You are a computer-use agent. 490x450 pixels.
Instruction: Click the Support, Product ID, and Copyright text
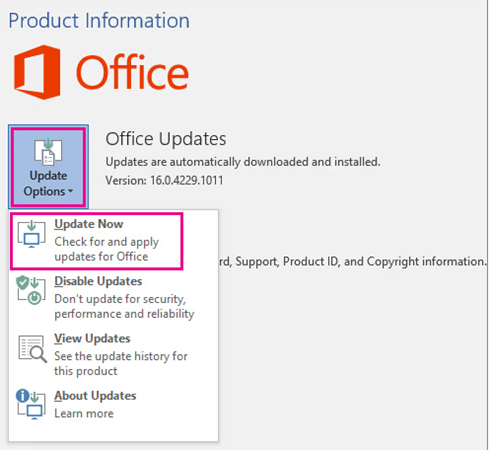click(x=353, y=261)
